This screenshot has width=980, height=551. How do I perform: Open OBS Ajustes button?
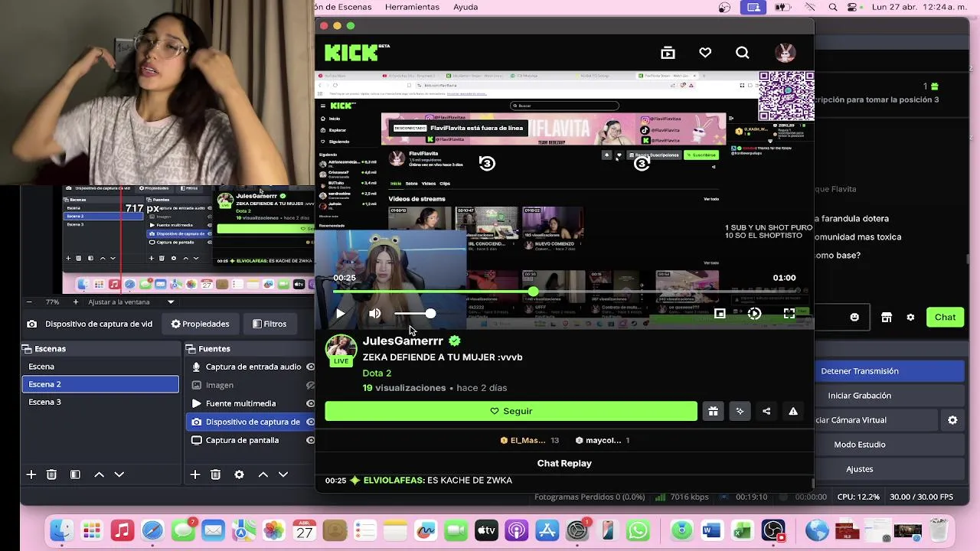click(889, 469)
